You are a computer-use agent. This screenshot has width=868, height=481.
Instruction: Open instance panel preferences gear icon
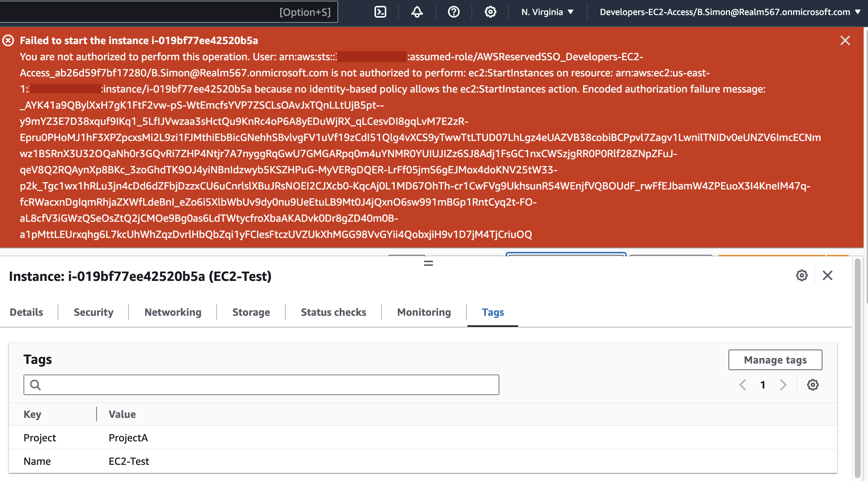tap(802, 276)
